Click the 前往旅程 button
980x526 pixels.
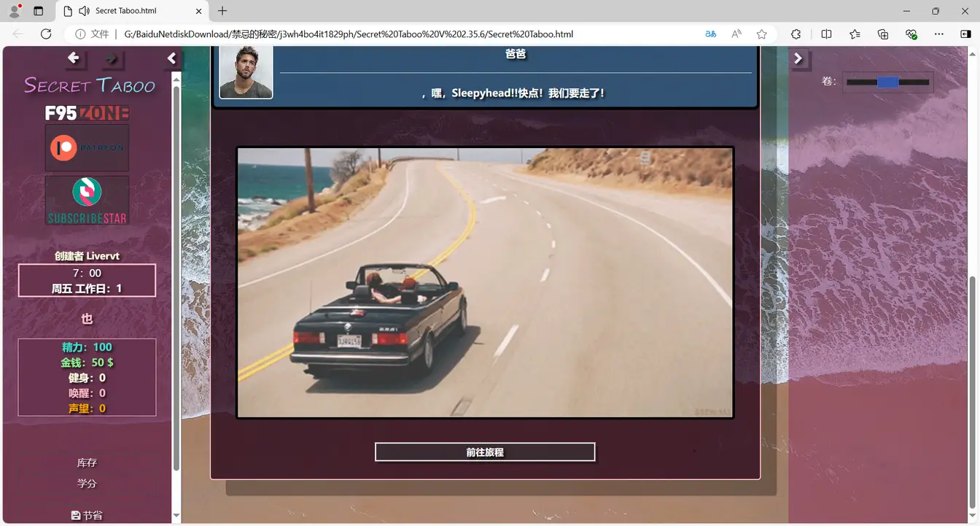point(485,452)
